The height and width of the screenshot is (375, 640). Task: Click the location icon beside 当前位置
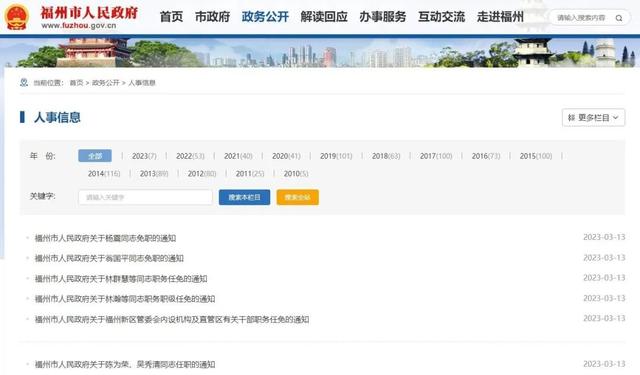pos(24,83)
